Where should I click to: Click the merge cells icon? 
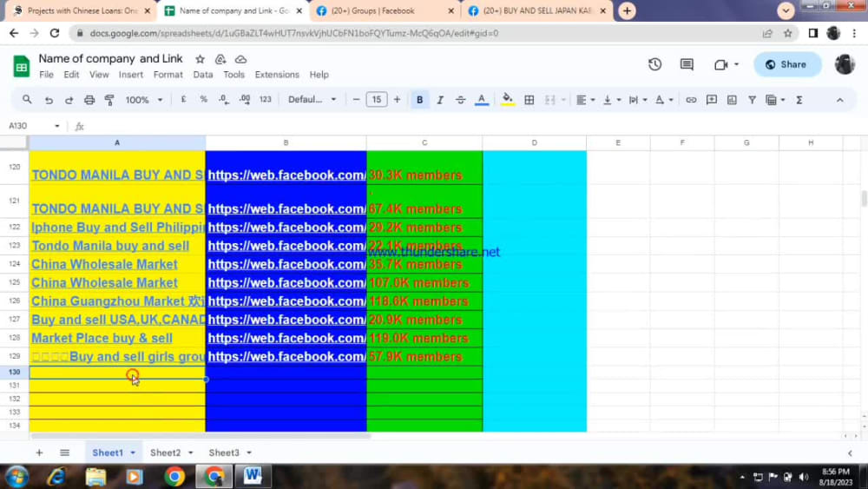(549, 100)
